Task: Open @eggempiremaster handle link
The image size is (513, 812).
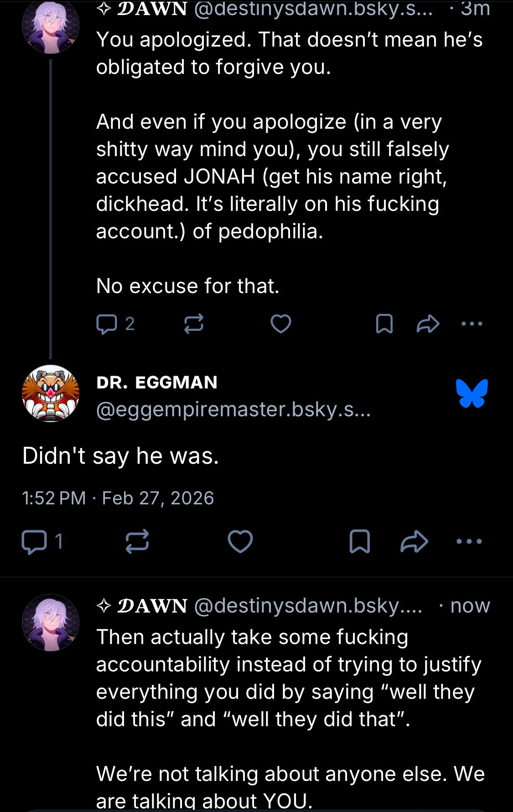Action: (x=233, y=409)
